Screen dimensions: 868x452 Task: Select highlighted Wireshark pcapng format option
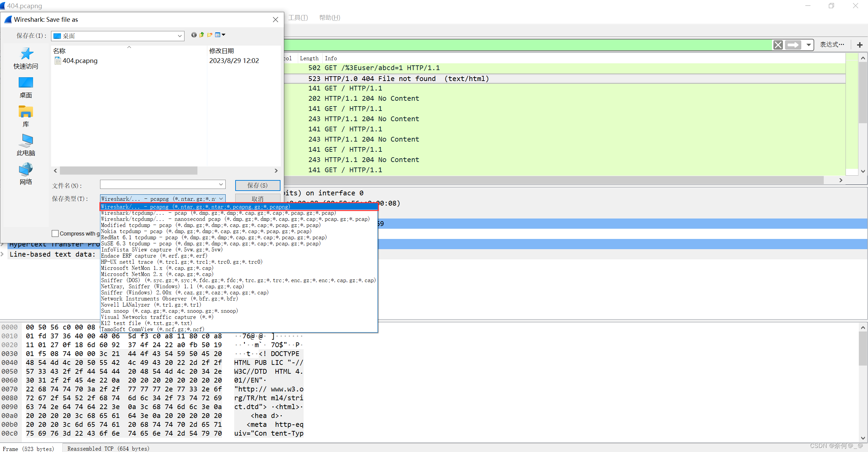click(x=239, y=207)
